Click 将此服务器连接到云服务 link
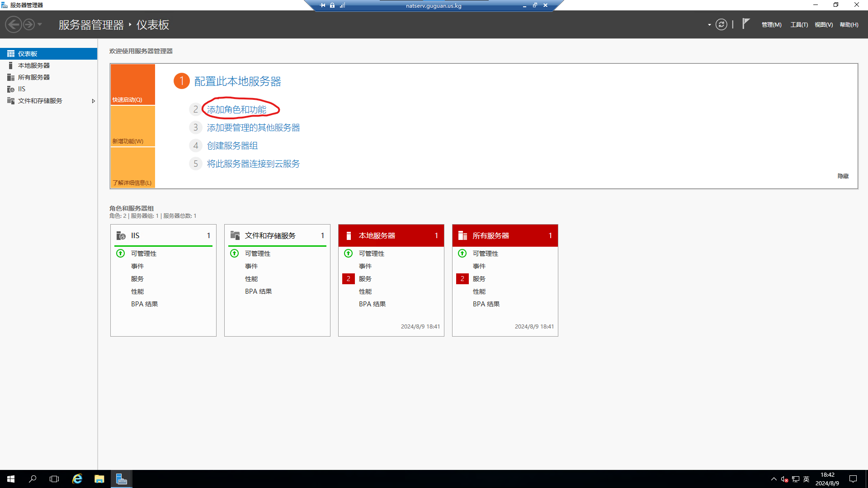868x488 pixels. [x=253, y=164]
